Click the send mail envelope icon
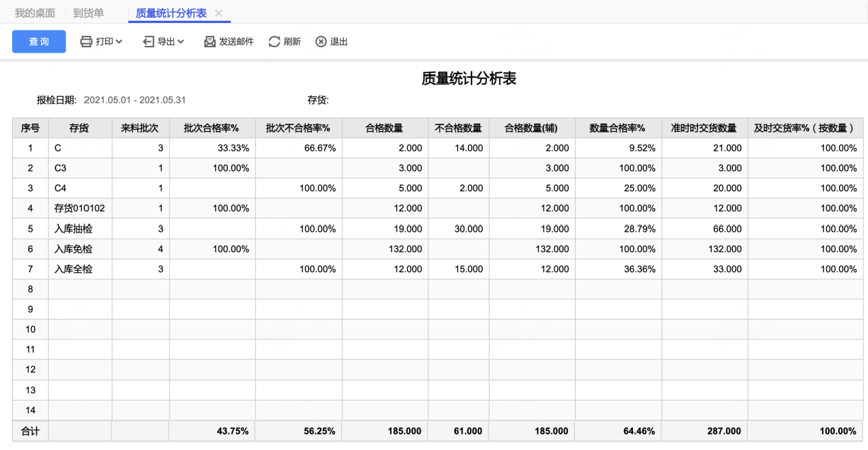The height and width of the screenshot is (450, 868). (x=210, y=42)
